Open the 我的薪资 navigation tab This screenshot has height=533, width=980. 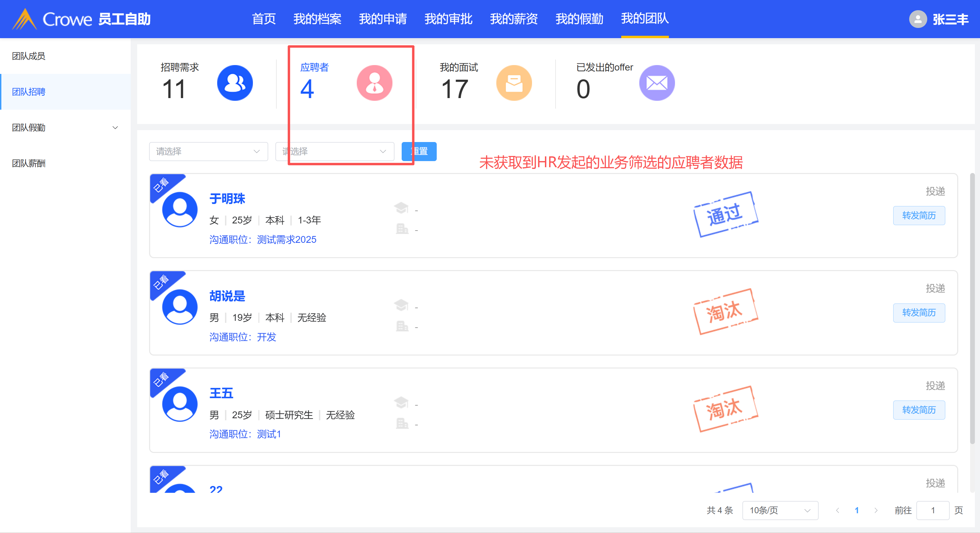pos(514,19)
